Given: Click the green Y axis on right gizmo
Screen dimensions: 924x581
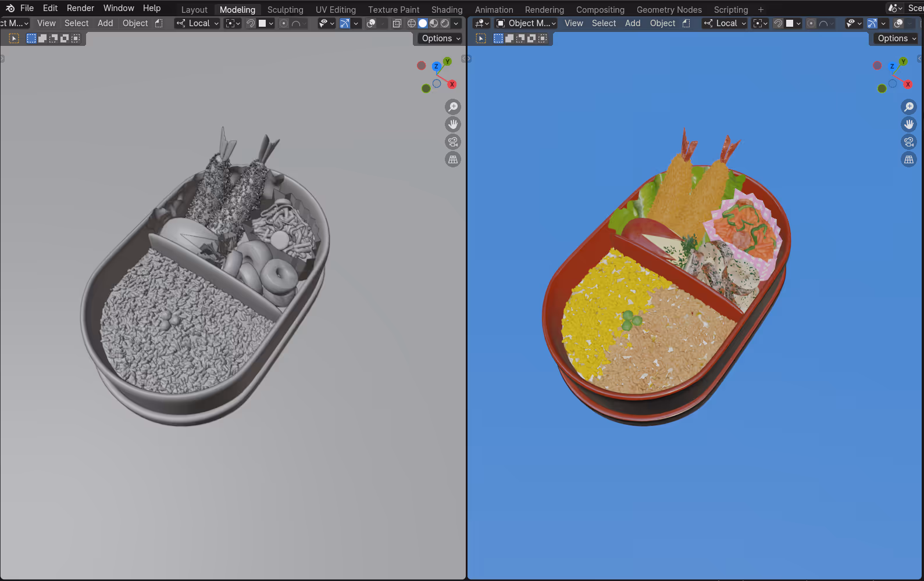Looking at the screenshot, I should click(903, 62).
